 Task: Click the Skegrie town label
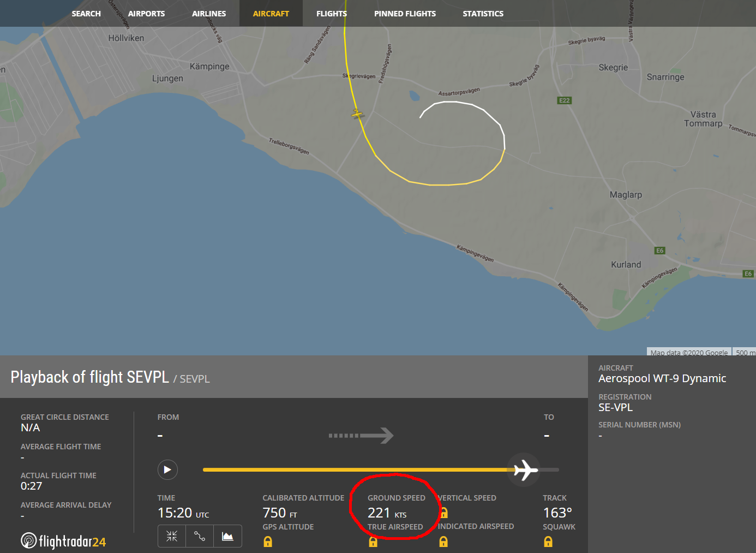coord(613,68)
